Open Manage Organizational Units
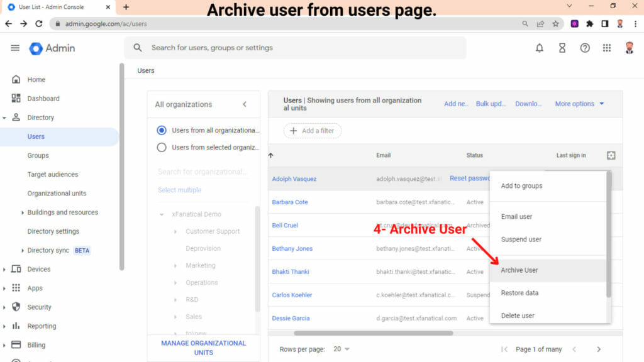 tap(203, 346)
